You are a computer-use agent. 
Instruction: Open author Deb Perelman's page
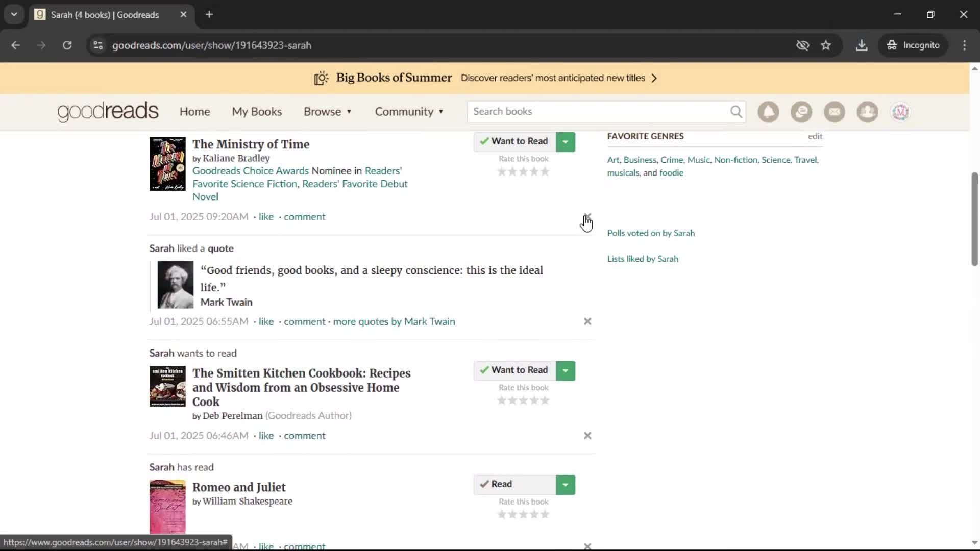(x=232, y=416)
